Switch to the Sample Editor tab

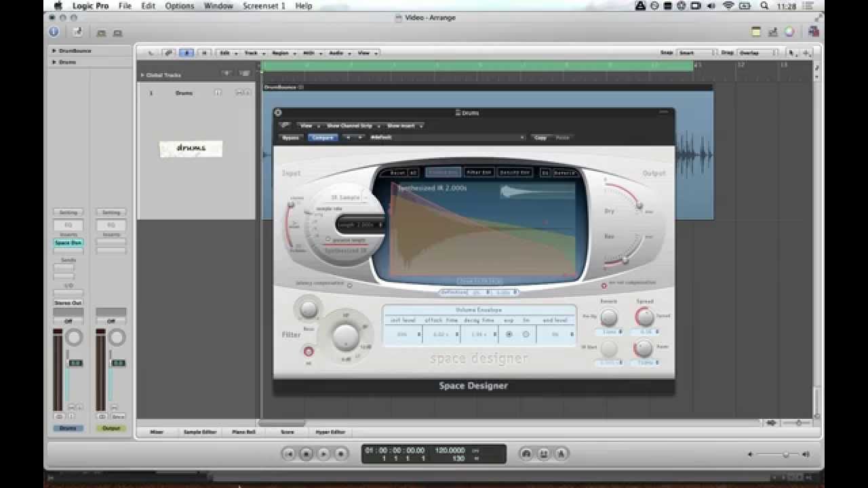[200, 432]
